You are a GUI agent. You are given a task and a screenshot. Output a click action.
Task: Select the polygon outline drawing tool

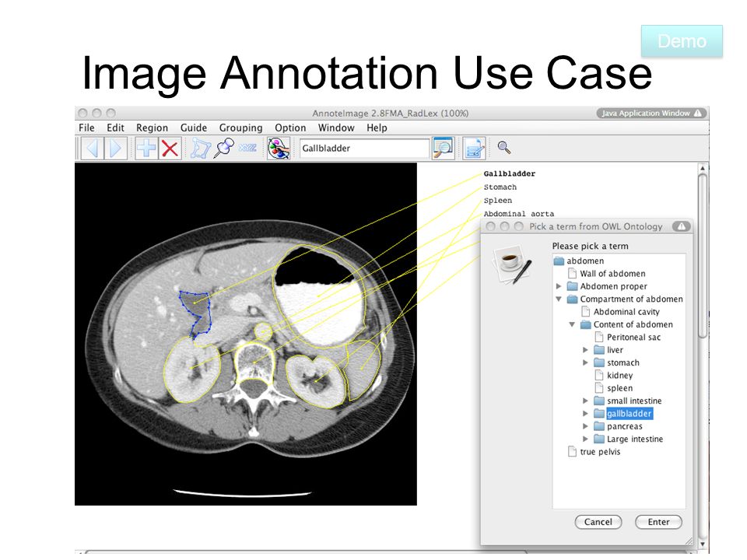(x=200, y=148)
